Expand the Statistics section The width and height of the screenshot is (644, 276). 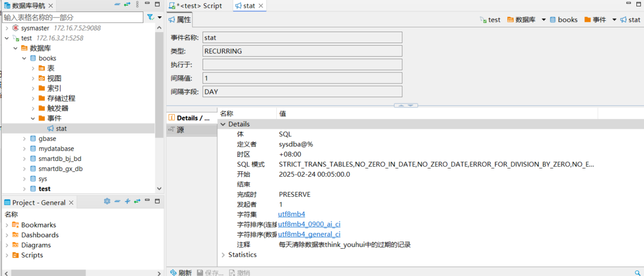click(223, 255)
